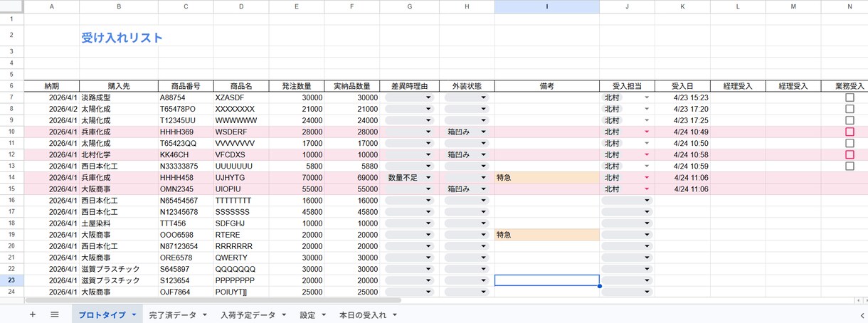Check 業務受入 checkbox in row 10
Image resolution: width=868 pixels, height=323 pixels.
(850, 132)
